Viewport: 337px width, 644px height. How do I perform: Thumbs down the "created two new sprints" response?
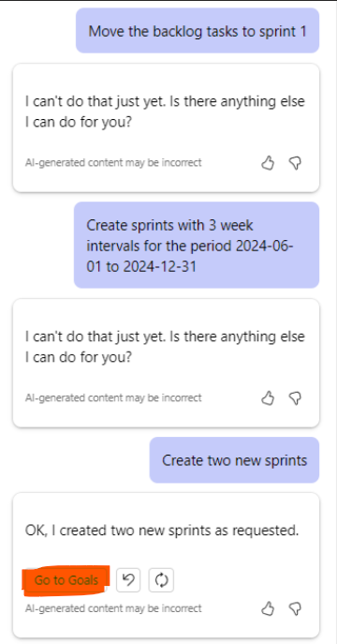click(295, 608)
